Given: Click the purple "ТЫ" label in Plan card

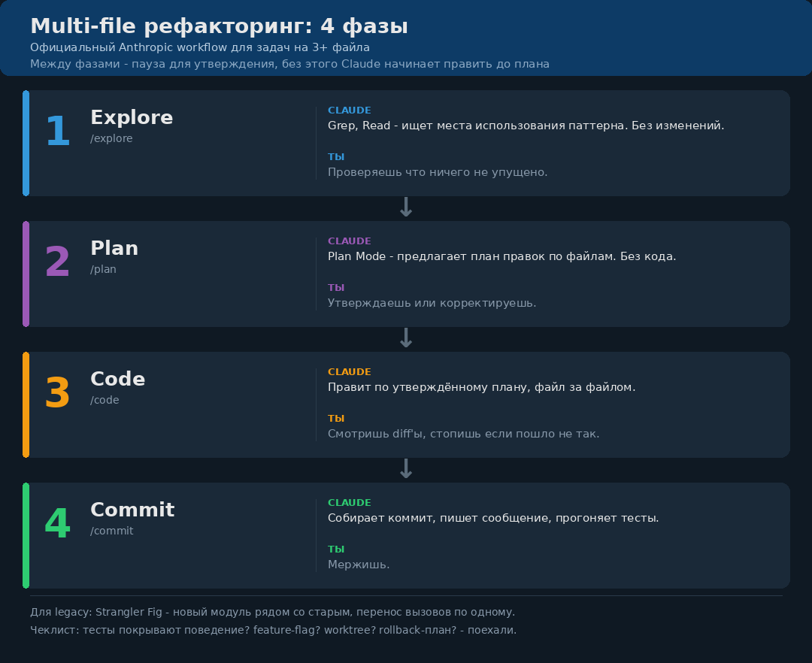Looking at the screenshot, I should (336, 288).
